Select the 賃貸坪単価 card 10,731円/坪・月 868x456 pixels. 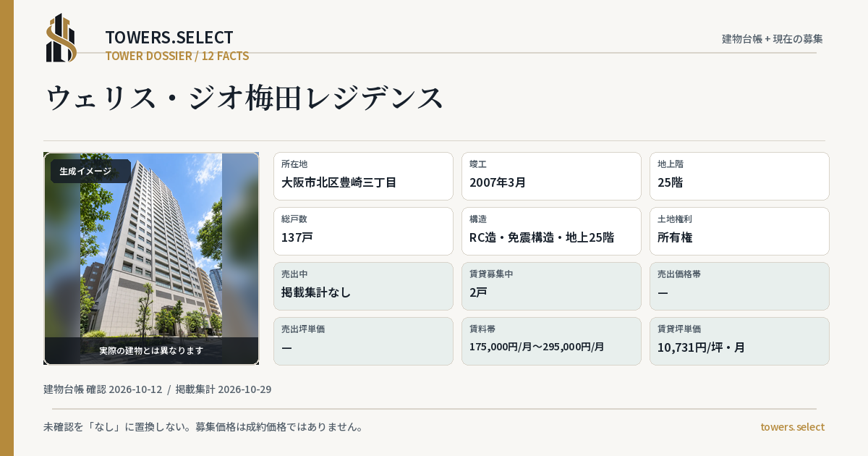(739, 341)
